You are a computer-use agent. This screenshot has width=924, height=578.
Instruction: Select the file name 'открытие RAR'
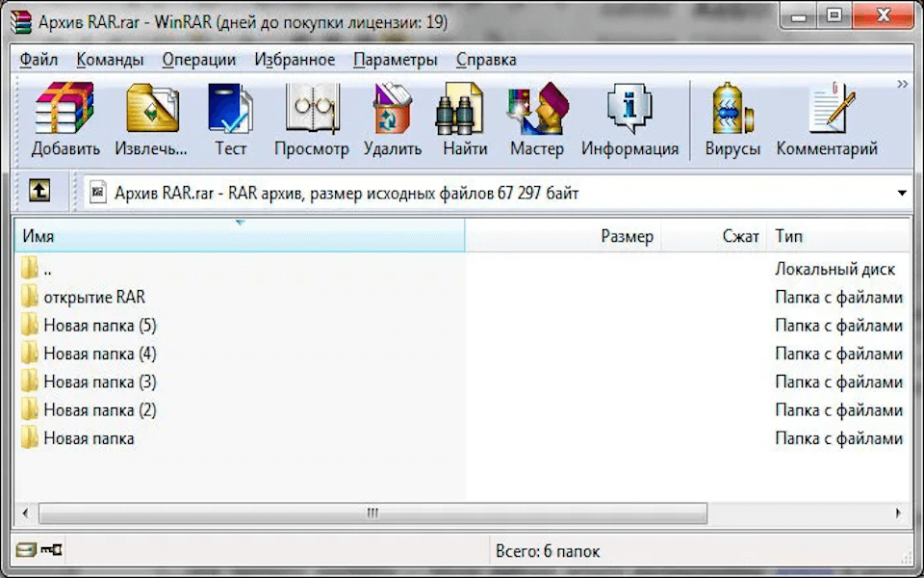(94, 297)
